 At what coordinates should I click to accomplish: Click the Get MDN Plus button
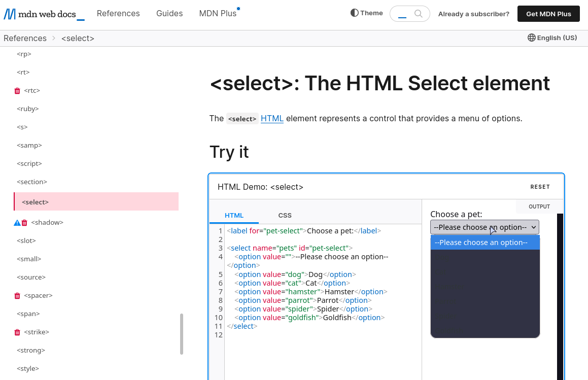[548, 14]
